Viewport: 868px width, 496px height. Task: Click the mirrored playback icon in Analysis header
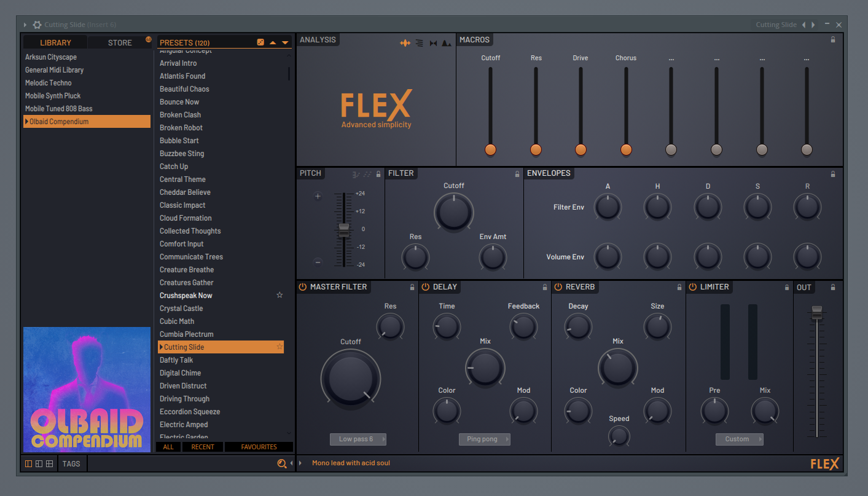point(433,43)
